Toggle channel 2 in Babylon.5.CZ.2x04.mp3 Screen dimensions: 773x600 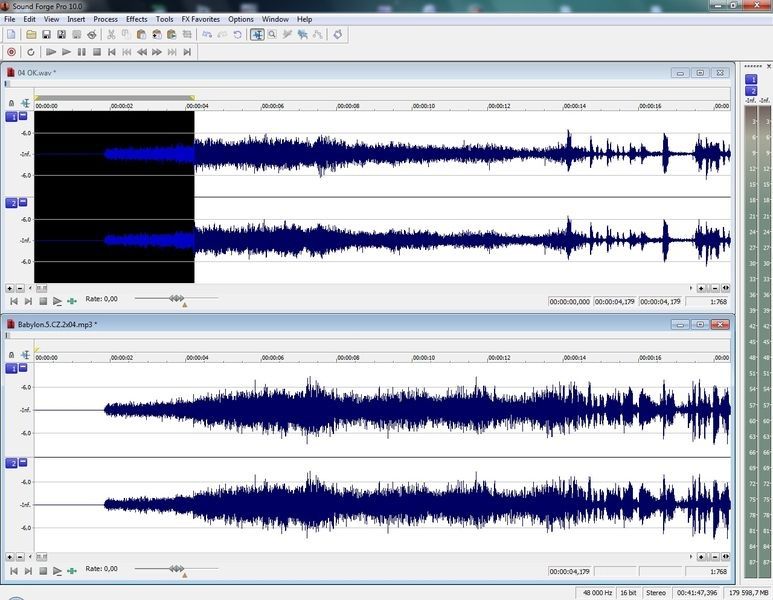(11, 463)
